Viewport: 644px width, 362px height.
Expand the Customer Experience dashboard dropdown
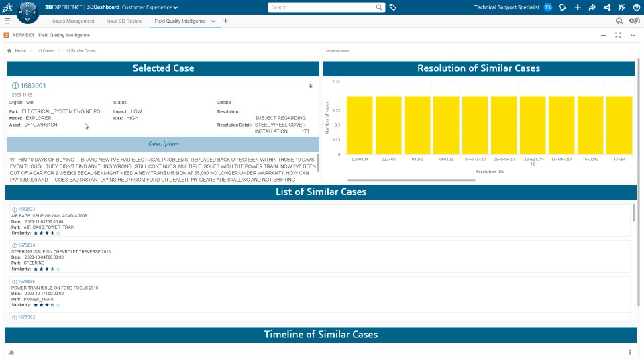tap(176, 7)
